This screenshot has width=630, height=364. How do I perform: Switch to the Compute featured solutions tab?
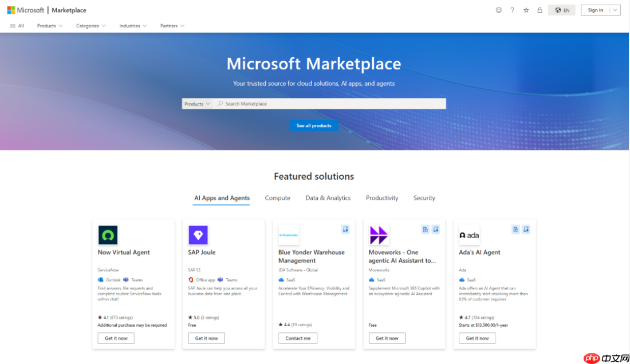(x=277, y=197)
